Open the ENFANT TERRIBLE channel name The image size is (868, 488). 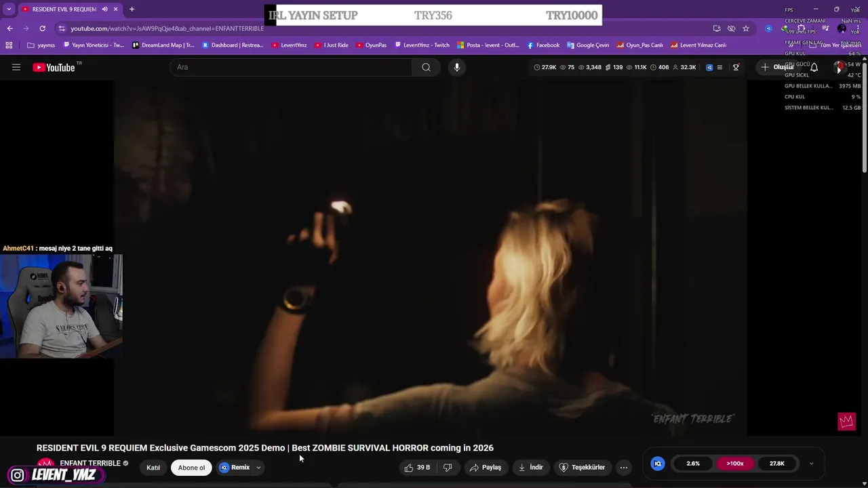pyautogui.click(x=90, y=464)
